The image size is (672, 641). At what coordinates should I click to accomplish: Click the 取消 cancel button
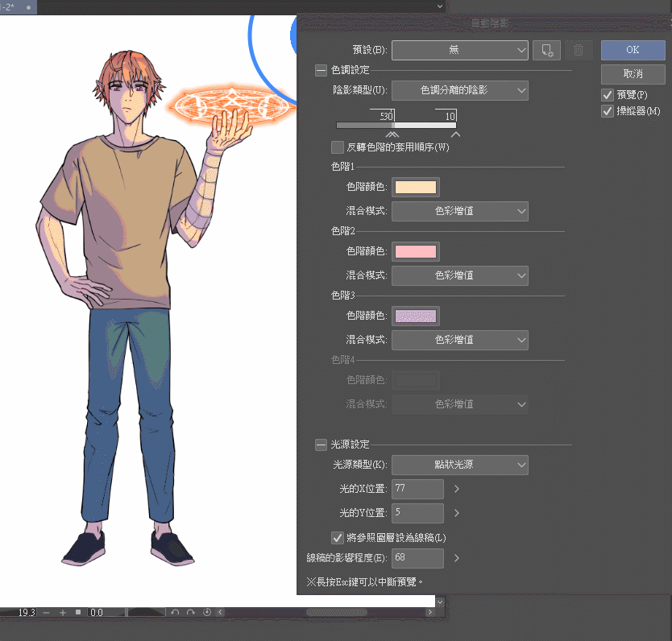(633, 74)
